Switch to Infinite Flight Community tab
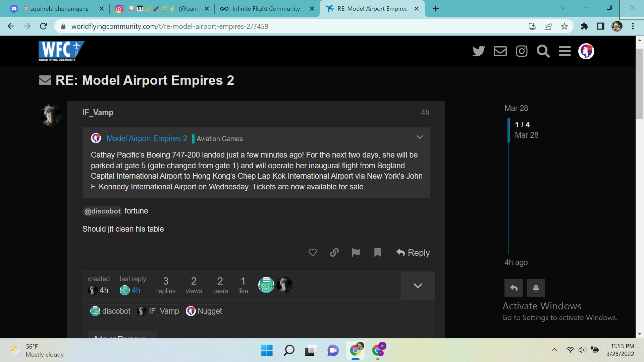This screenshot has height=362, width=644. (266, 9)
